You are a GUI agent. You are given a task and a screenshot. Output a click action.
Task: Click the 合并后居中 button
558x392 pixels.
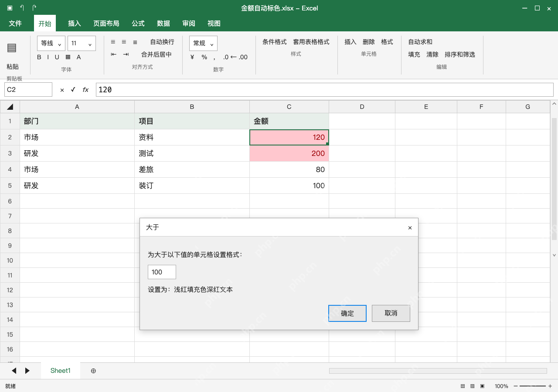(x=157, y=54)
